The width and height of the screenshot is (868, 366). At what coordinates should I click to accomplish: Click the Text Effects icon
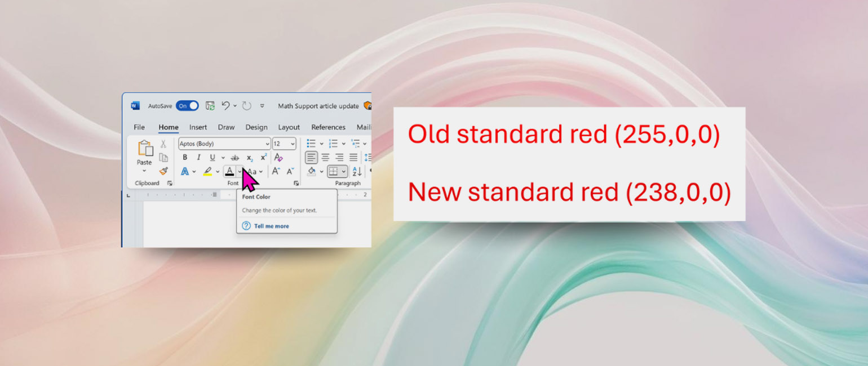coord(185,171)
